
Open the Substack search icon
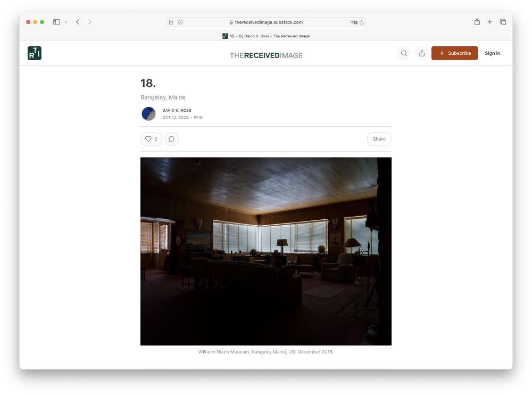(x=404, y=53)
